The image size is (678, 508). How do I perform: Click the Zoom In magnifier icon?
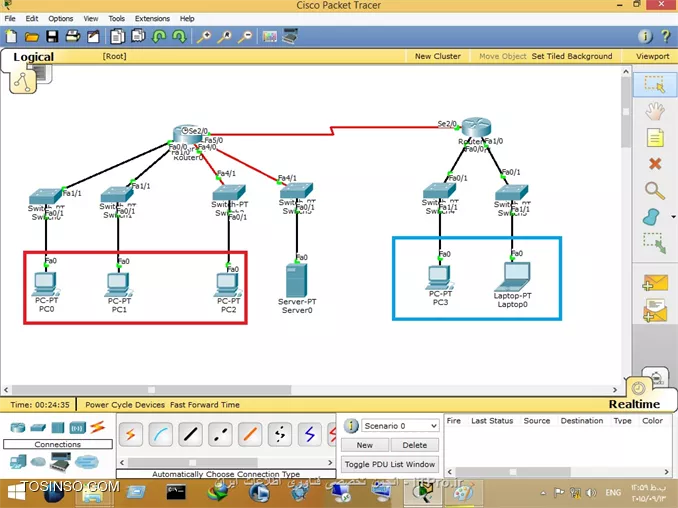tap(204, 37)
